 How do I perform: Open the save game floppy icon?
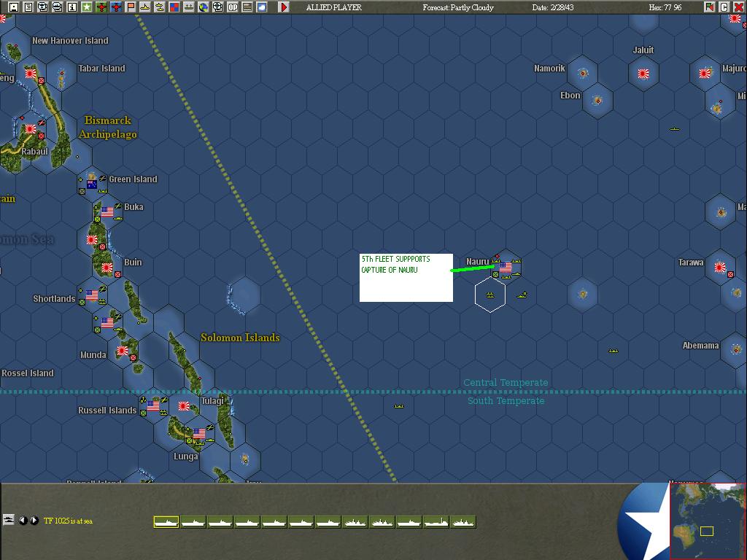[14, 7]
